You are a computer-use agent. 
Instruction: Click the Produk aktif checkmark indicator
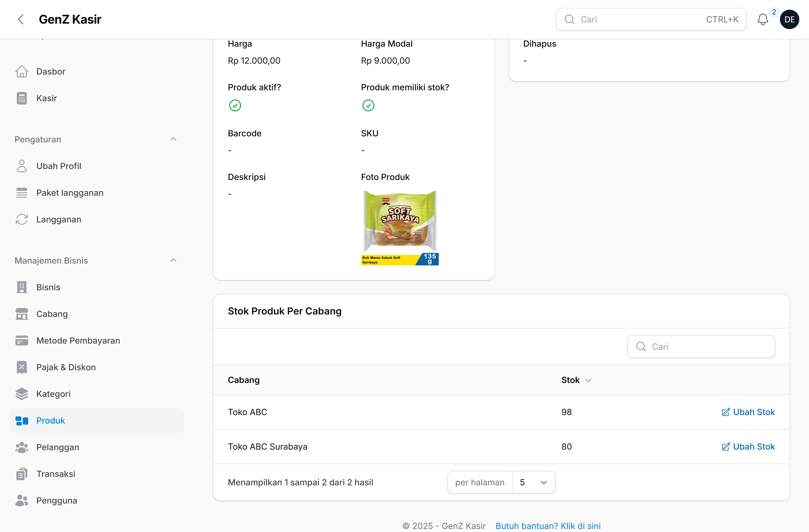235,105
